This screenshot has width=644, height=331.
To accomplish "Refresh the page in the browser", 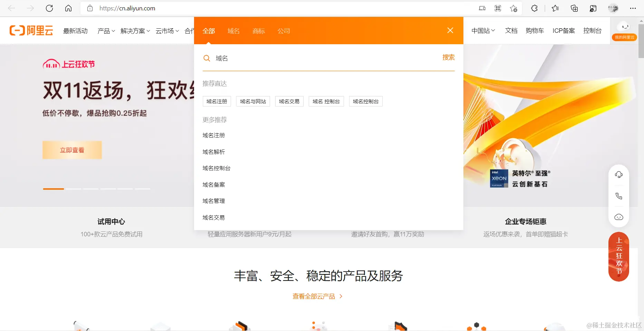I will pos(49,8).
